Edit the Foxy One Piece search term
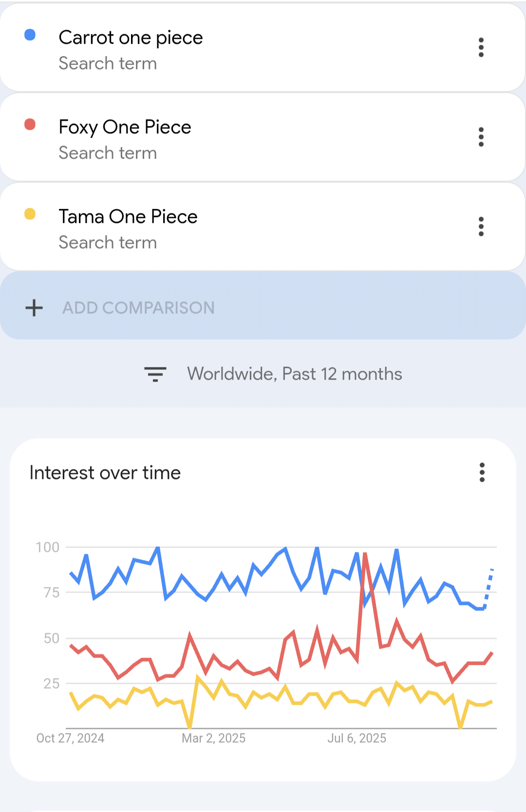 [x=125, y=128]
